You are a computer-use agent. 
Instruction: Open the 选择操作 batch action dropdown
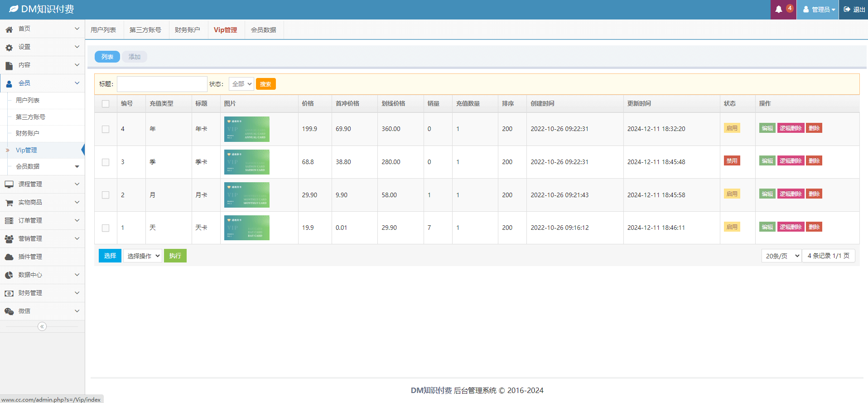pos(143,256)
